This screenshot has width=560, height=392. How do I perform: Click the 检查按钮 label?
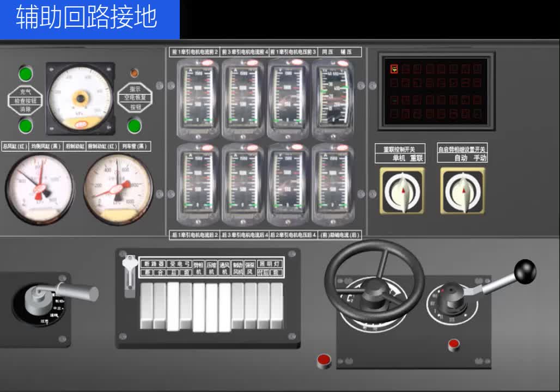click(26, 101)
